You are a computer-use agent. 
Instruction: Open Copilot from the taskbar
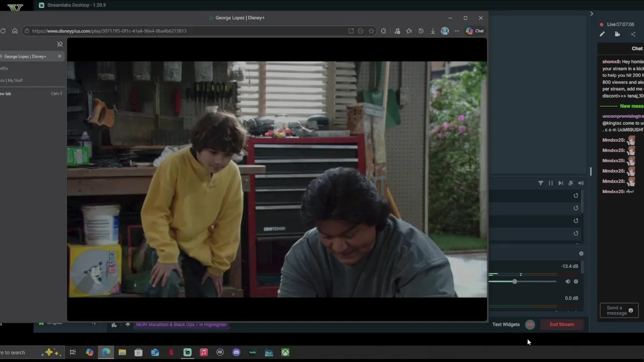pyautogui.click(x=90, y=352)
